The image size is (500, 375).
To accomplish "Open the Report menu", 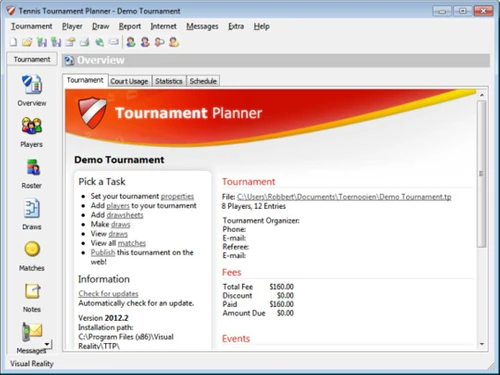I will pos(130,26).
